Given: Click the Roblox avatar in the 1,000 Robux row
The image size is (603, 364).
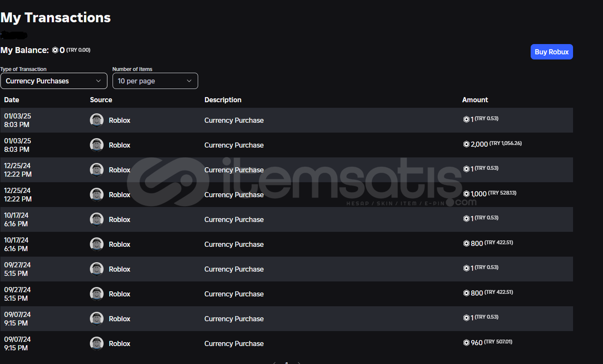Looking at the screenshot, I should click(x=97, y=195).
